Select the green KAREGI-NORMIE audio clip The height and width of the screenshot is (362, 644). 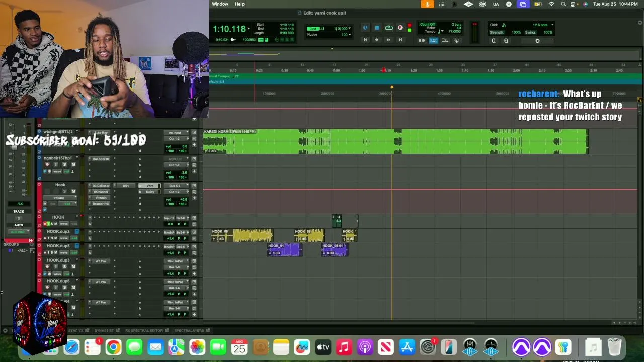tap(395, 141)
